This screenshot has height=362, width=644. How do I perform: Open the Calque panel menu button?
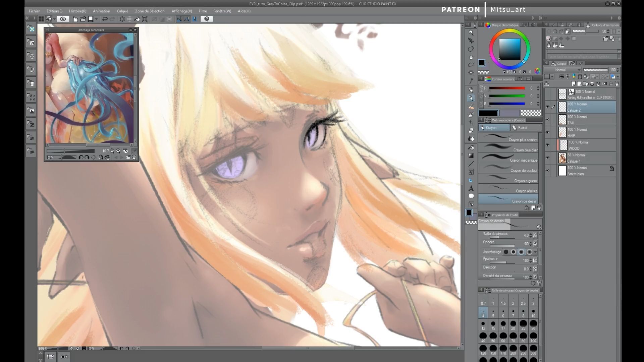click(x=547, y=63)
